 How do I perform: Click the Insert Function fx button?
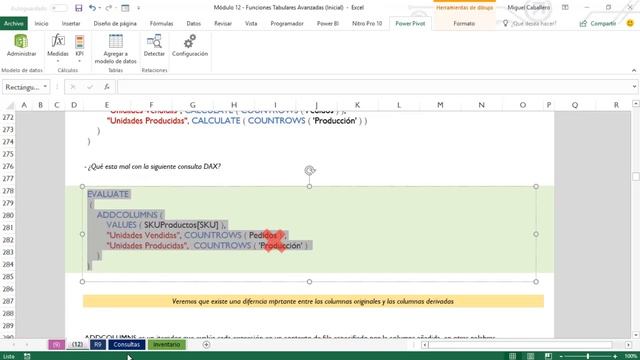(x=107, y=87)
